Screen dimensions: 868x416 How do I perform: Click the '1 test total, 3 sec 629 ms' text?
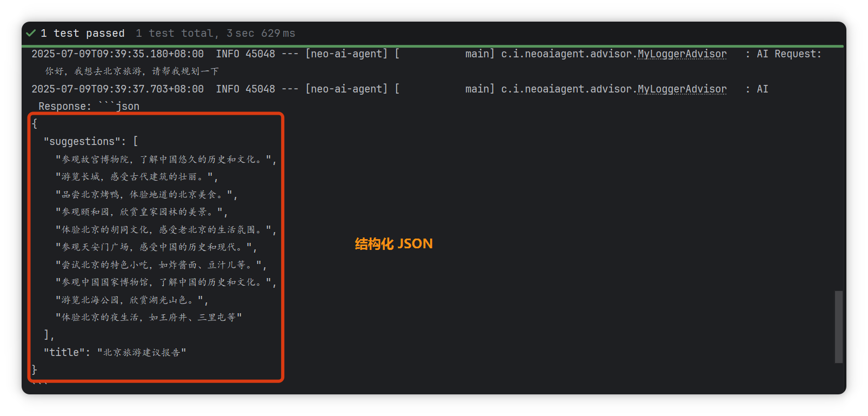215,34
